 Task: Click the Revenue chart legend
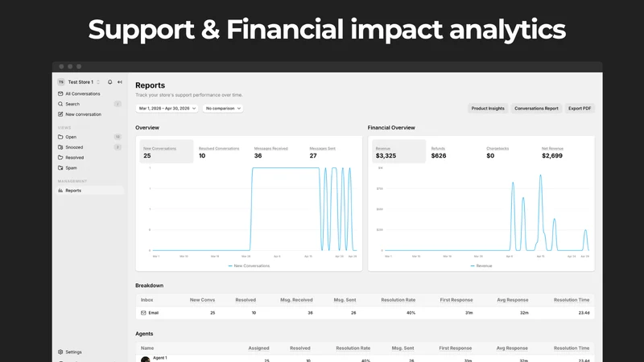coord(481,266)
